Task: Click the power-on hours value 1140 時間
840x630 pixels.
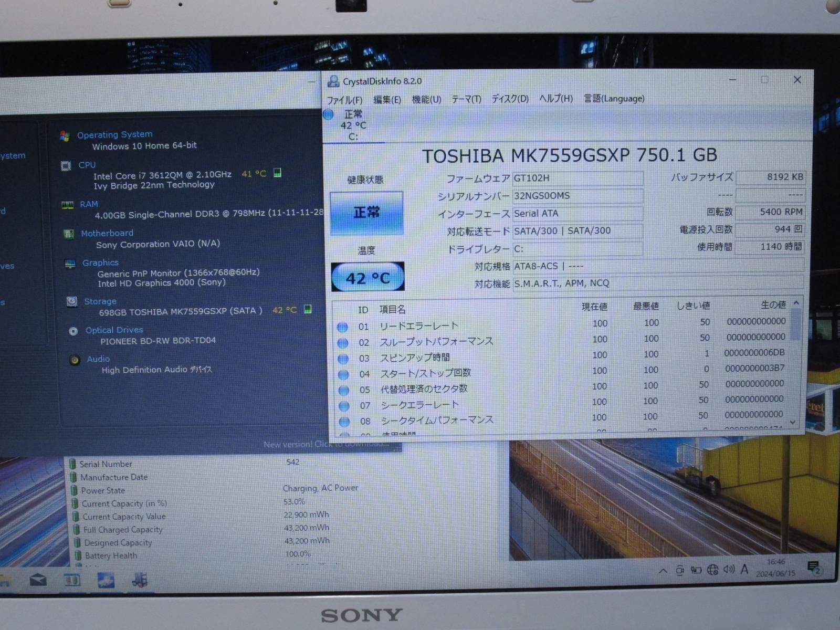Action: 770,246
